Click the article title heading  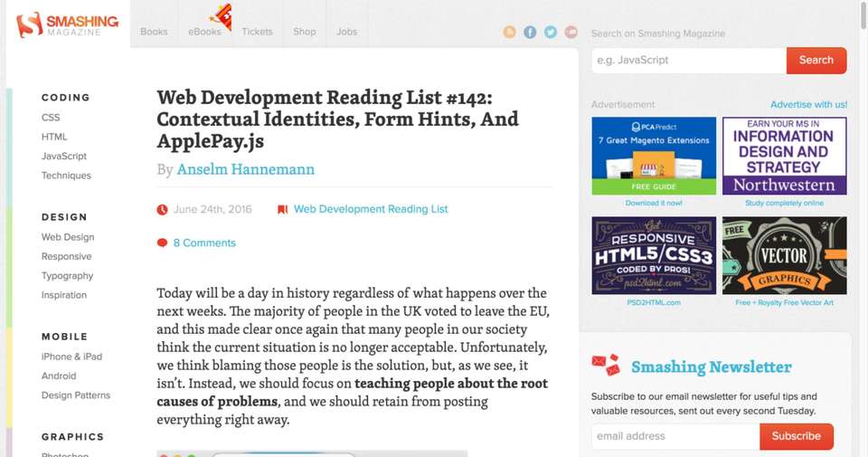(337, 119)
